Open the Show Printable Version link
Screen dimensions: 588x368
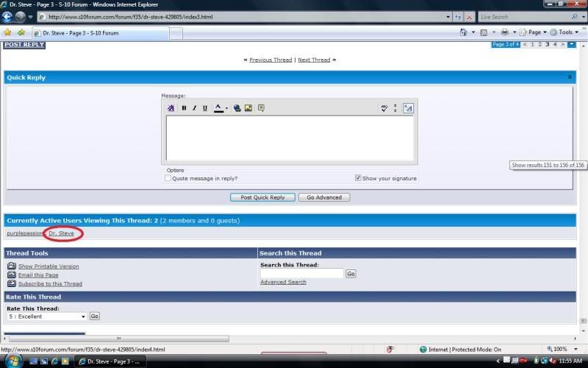(49, 266)
